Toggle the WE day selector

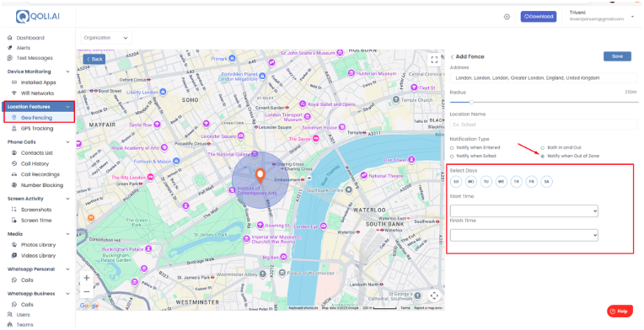[x=501, y=182]
